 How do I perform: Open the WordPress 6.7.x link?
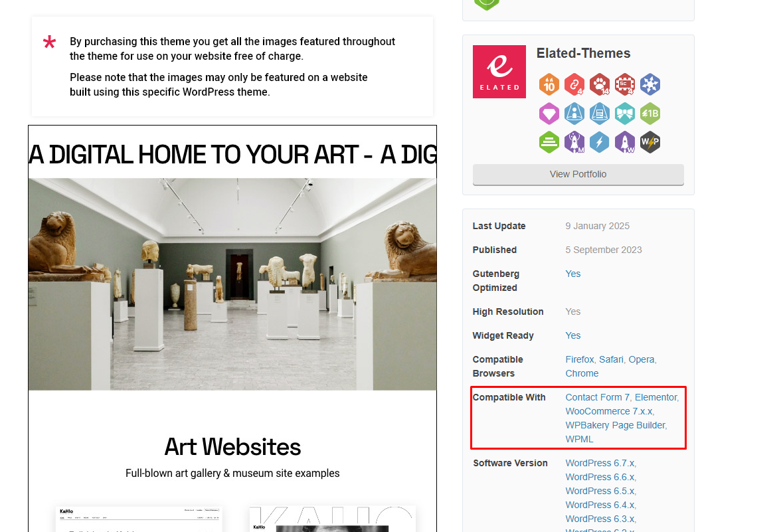pos(600,464)
